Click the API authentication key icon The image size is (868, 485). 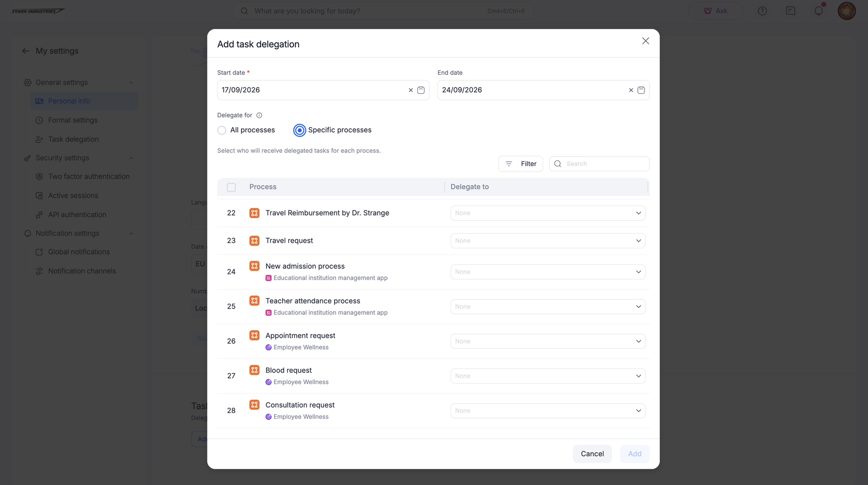click(x=39, y=214)
